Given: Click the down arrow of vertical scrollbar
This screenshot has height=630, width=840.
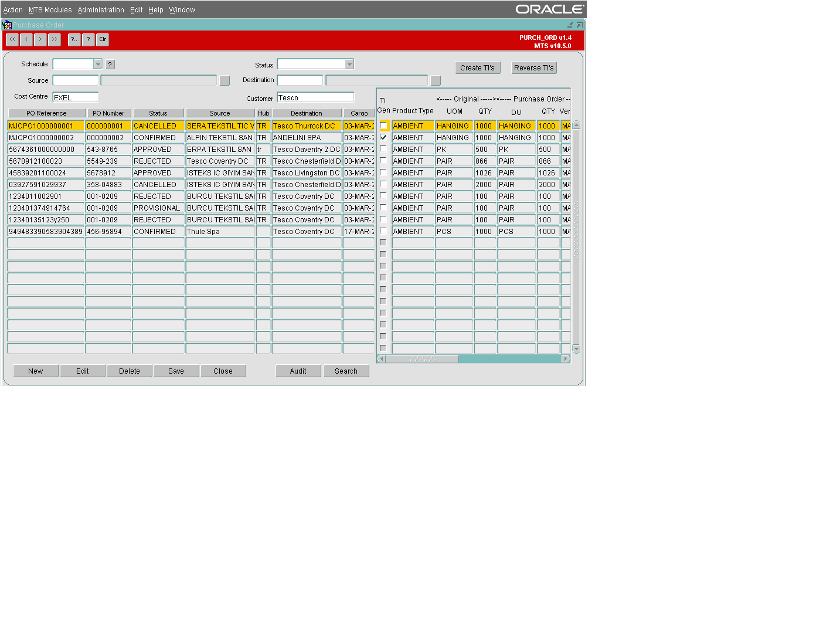Looking at the screenshot, I should [576, 349].
